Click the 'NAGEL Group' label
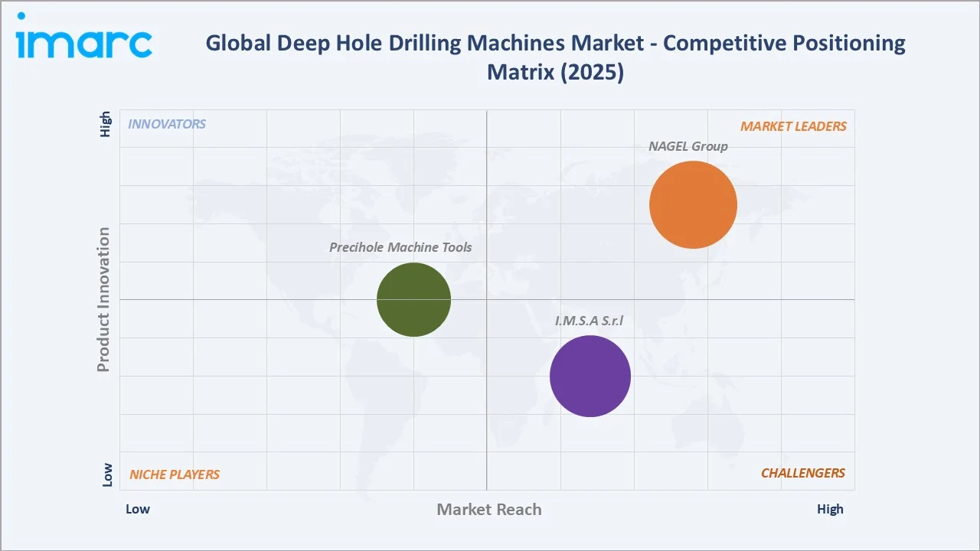This screenshot has height=551, width=980. 688,146
